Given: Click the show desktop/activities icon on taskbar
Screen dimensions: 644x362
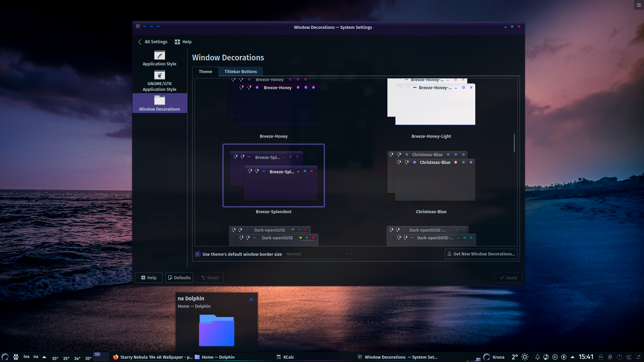Looking at the screenshot, I should tap(16, 357).
